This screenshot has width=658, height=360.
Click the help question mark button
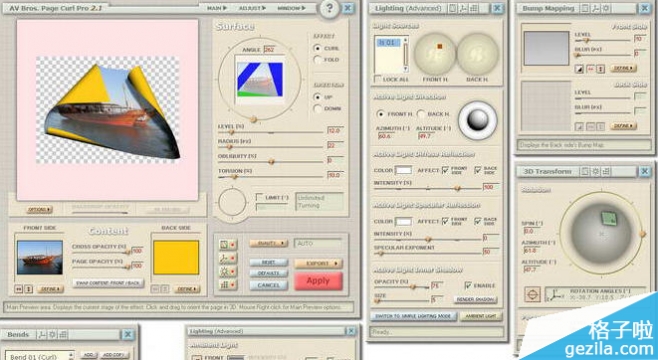click(329, 8)
